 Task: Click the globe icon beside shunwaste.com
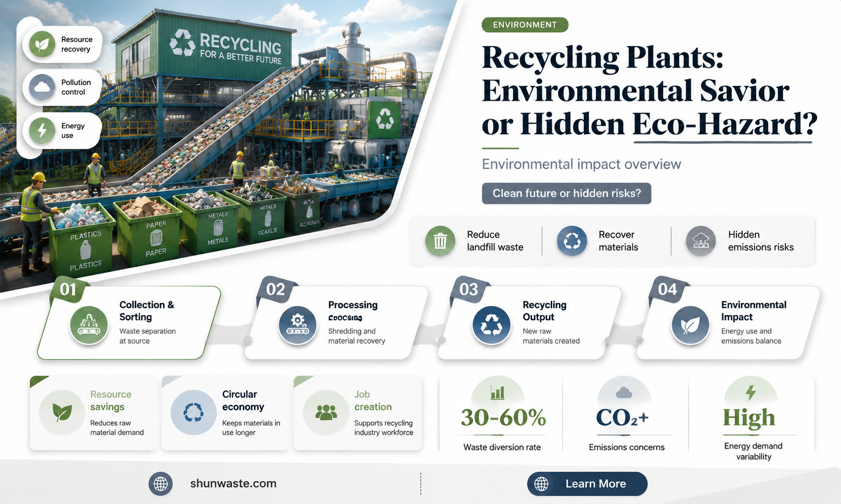coord(161,484)
